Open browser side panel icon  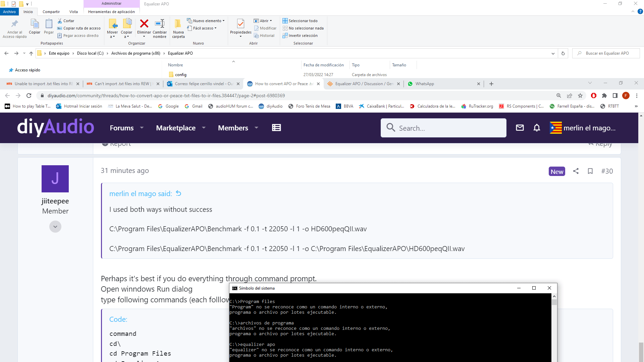615,96
